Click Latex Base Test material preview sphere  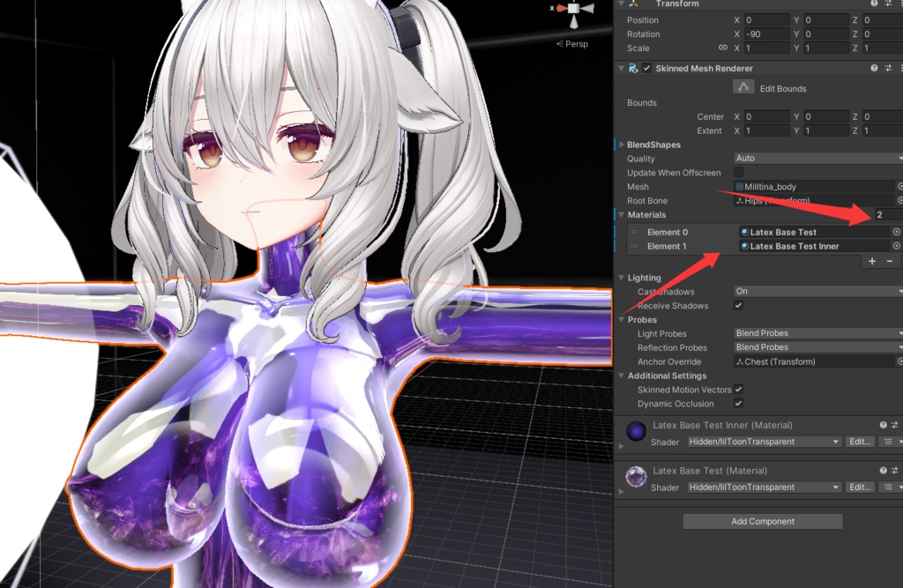click(x=637, y=477)
